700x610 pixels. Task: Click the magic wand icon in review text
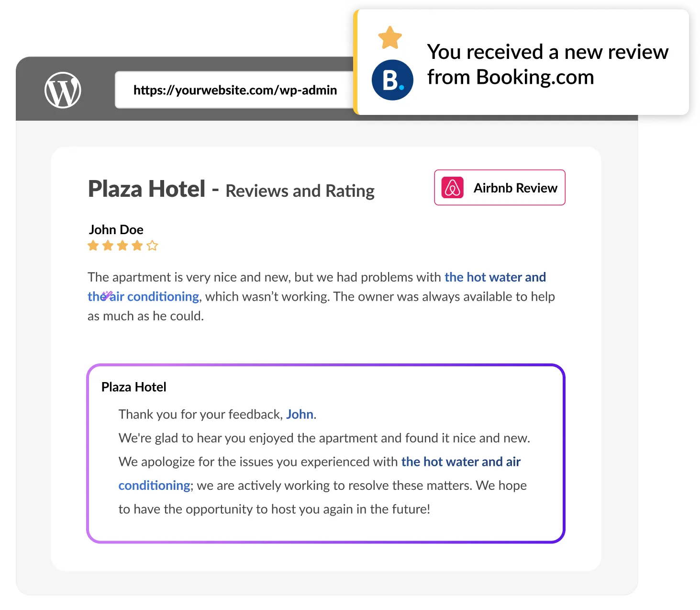point(107,295)
